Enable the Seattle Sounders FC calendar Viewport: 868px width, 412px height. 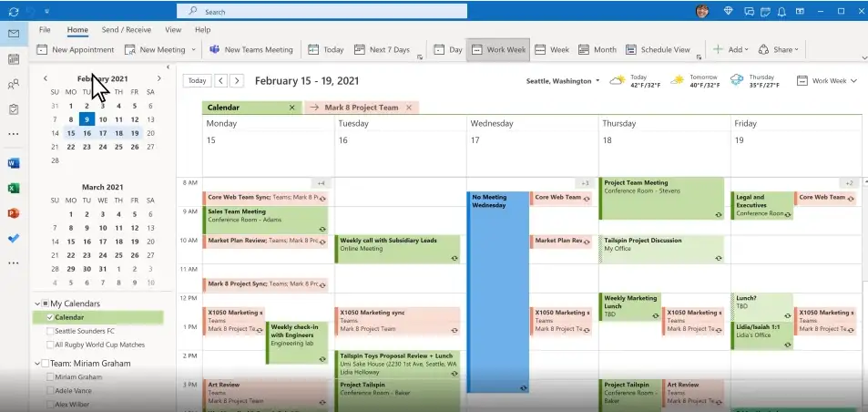(x=51, y=331)
